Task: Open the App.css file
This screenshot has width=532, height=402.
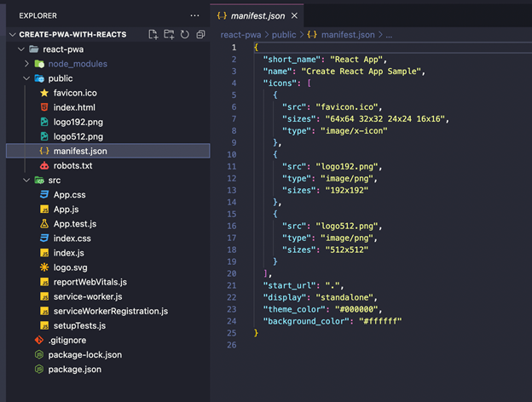Action: [x=71, y=195]
